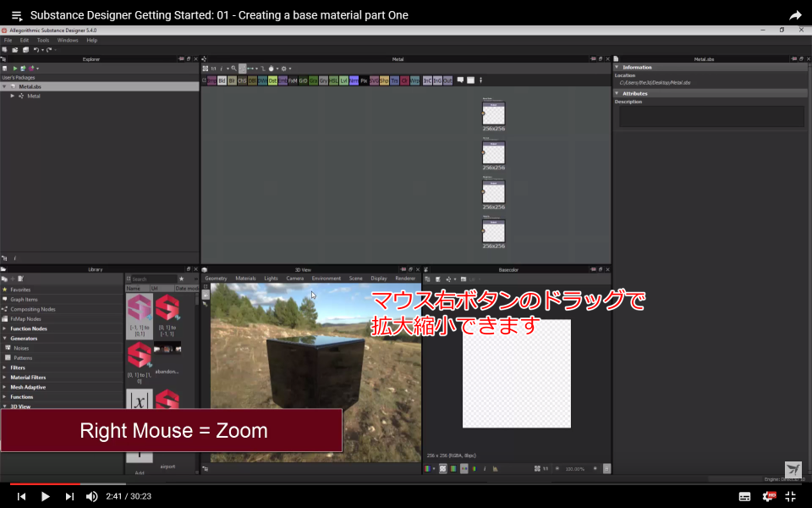The height and width of the screenshot is (508, 812).
Task: Add a frame to the graph
Action: pos(471,80)
